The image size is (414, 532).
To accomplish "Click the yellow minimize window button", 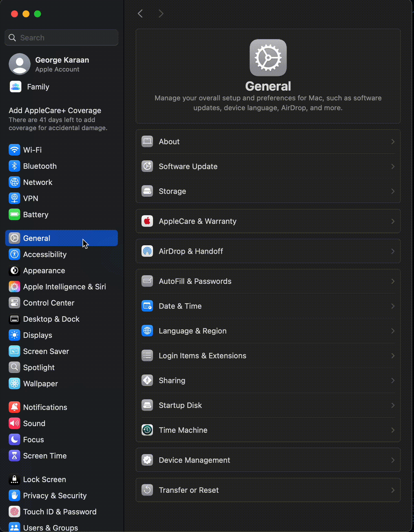I will (26, 14).
